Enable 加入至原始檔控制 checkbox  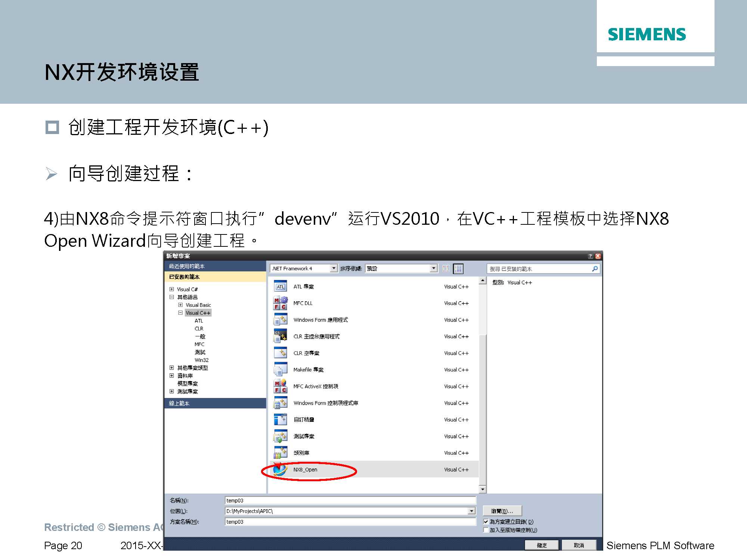point(486,530)
